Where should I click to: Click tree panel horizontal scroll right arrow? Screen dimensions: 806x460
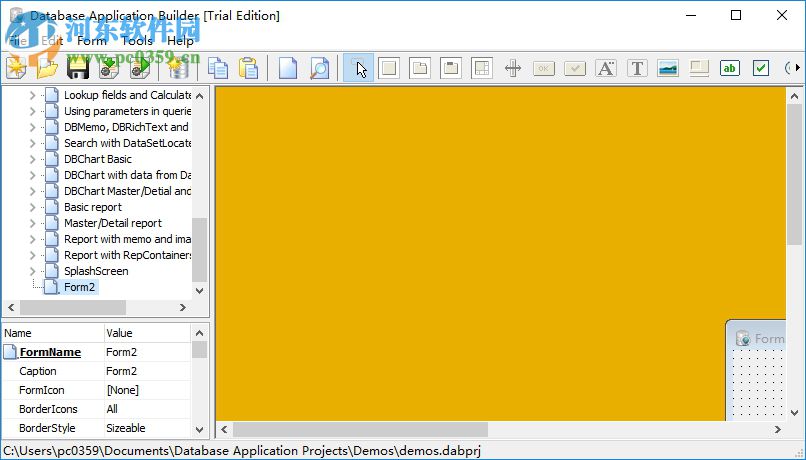(182, 307)
